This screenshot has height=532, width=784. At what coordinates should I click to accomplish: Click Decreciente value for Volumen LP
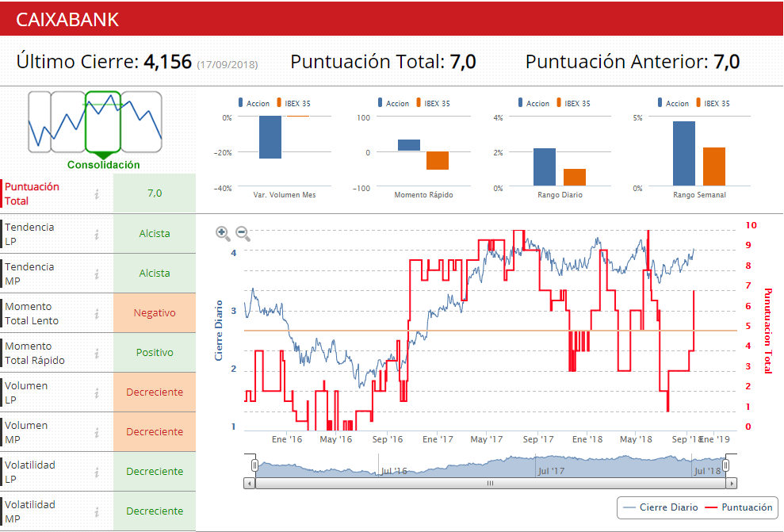(155, 392)
